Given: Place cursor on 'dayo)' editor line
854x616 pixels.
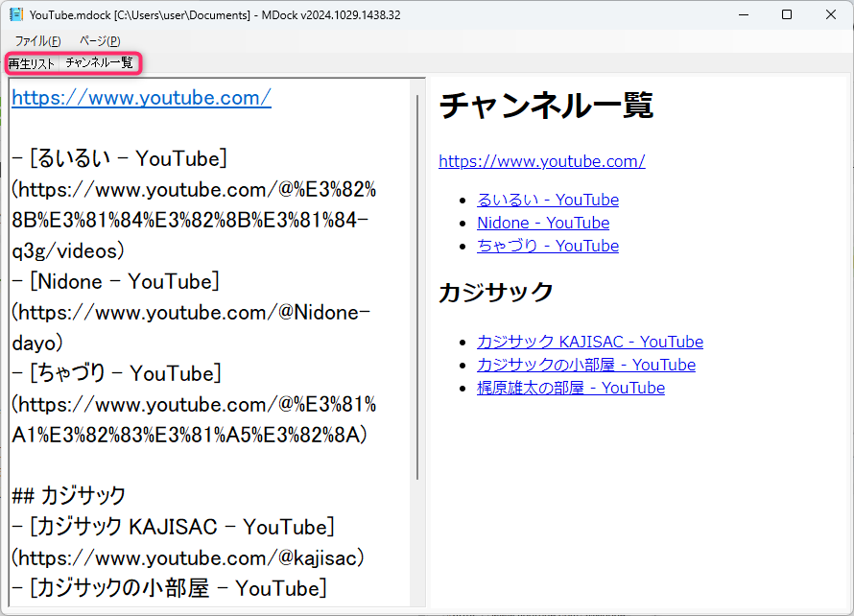Looking at the screenshot, I should 37,344.
